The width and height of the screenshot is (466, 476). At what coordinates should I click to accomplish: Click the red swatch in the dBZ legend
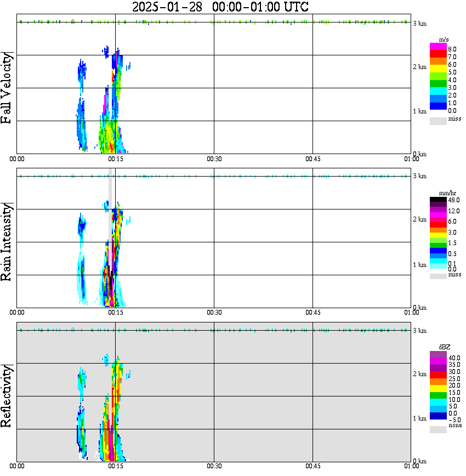click(x=438, y=375)
